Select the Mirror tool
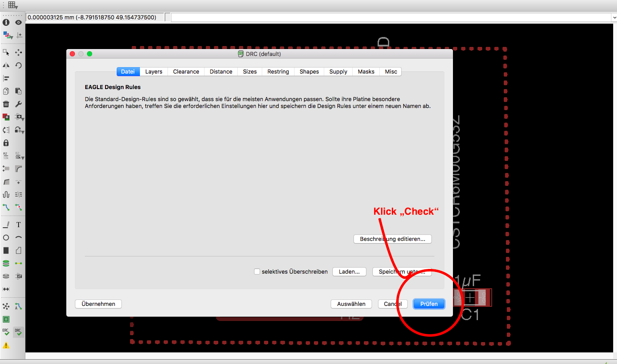 point(6,65)
